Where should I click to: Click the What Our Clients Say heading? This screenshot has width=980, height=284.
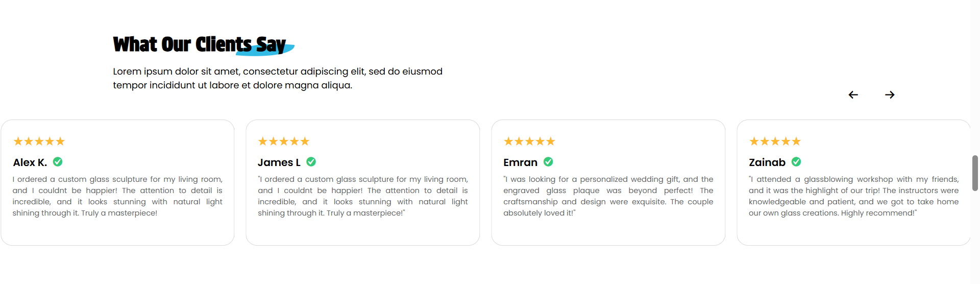[200, 44]
